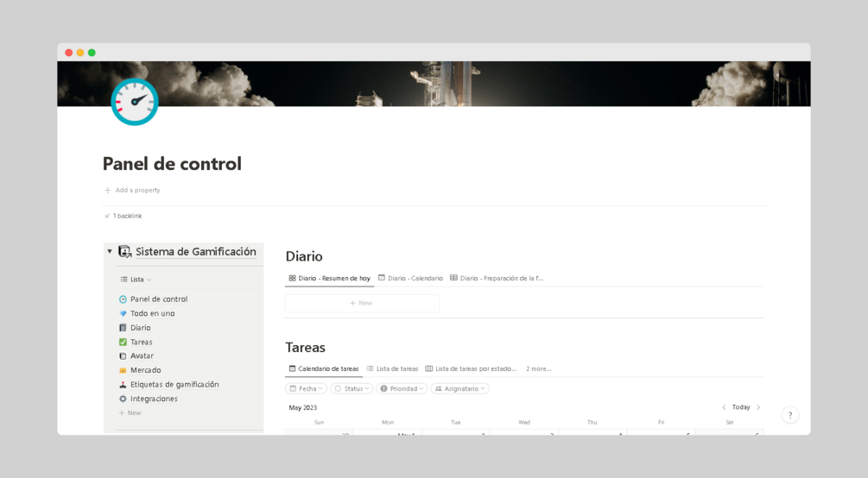Jump to Today in the calendar
The image size is (868, 478).
(741, 407)
